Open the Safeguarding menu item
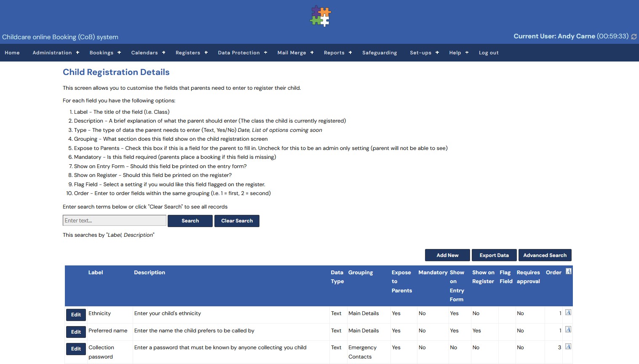639x364 pixels. [380, 53]
